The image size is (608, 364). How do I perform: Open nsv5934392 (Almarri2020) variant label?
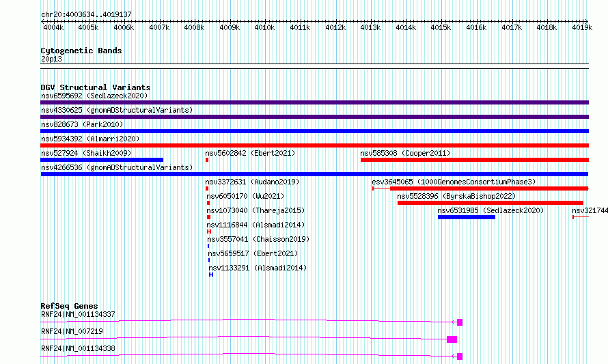[x=90, y=139]
